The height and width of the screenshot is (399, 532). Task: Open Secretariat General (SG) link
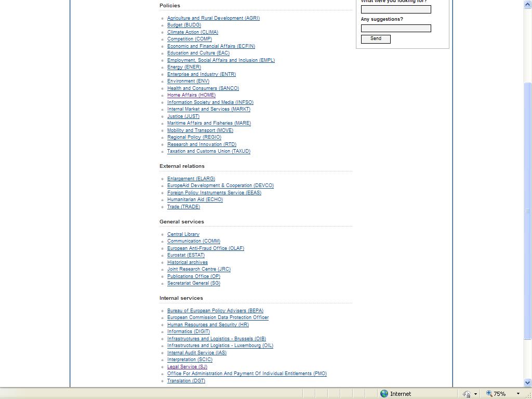tap(193, 283)
